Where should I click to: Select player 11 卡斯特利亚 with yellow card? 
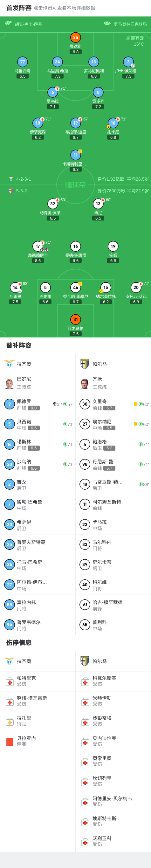(76, 155)
